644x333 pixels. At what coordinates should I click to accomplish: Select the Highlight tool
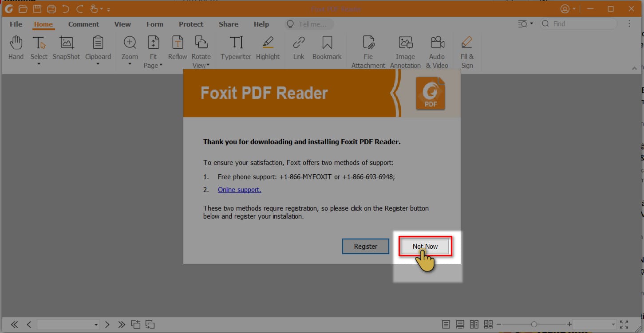268,48
